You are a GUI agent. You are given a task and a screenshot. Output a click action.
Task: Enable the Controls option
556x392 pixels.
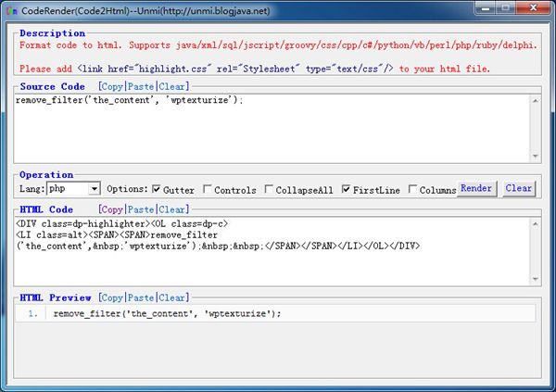[x=208, y=190]
